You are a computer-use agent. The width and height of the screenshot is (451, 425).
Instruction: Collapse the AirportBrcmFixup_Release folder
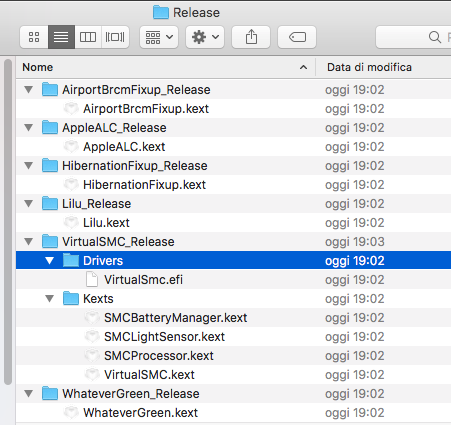tap(29, 90)
